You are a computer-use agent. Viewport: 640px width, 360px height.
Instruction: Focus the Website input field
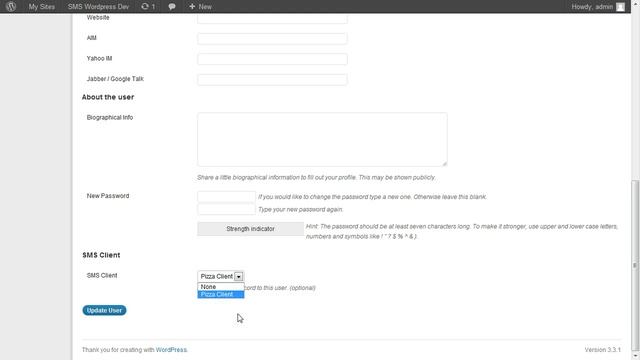click(x=272, y=18)
